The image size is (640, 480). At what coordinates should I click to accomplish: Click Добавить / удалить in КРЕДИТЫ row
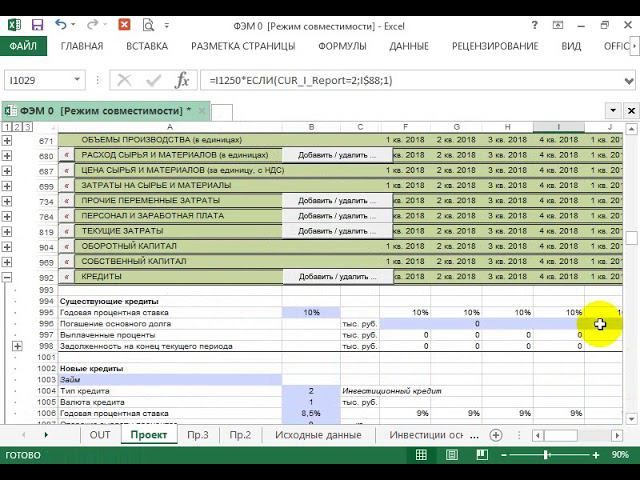coord(337,277)
